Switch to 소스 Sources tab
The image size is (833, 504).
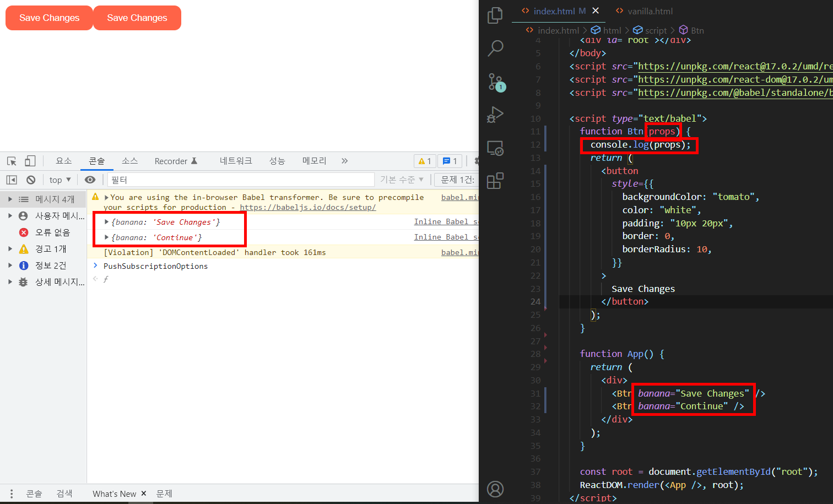tap(130, 161)
